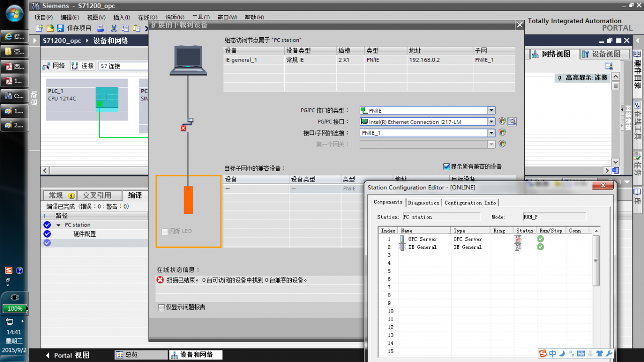
Task: Click the shield icon next to PN/IE_1 subnet
Action: pyautogui.click(x=502, y=132)
